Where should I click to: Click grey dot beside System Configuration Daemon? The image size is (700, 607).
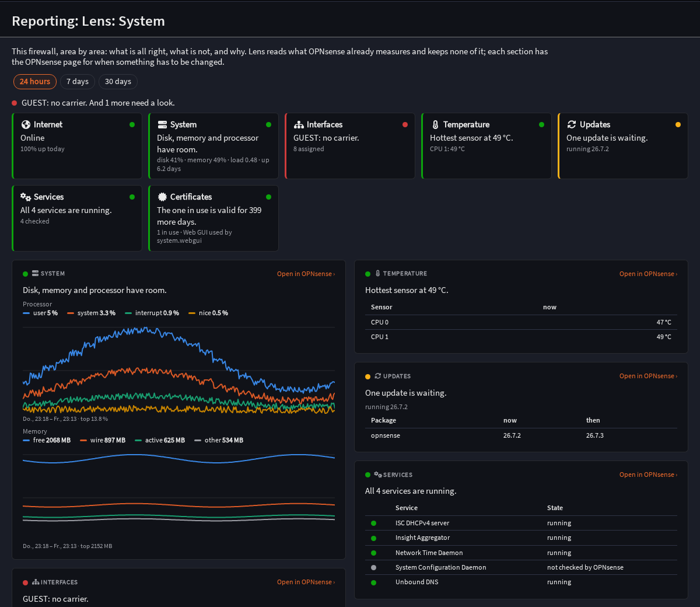click(373, 567)
